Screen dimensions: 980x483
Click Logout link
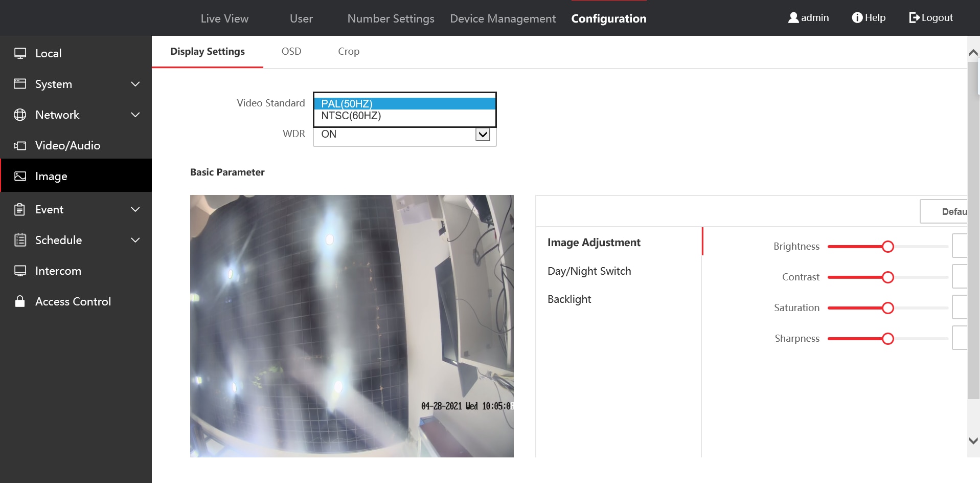tap(937, 18)
